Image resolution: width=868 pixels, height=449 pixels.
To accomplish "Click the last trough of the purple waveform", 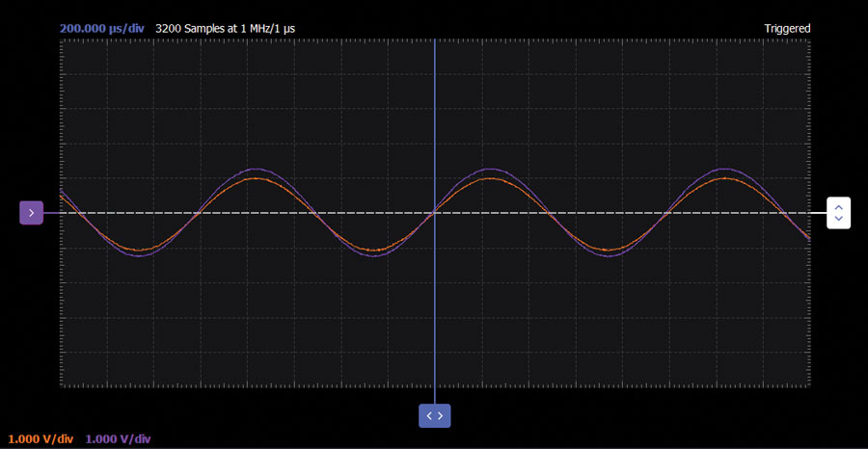I will [x=610, y=255].
